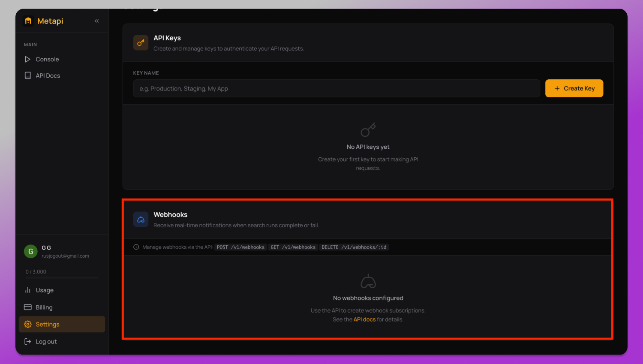Screen dimensions: 643x364
Task: Click the MAIN section label
Action: point(30,45)
